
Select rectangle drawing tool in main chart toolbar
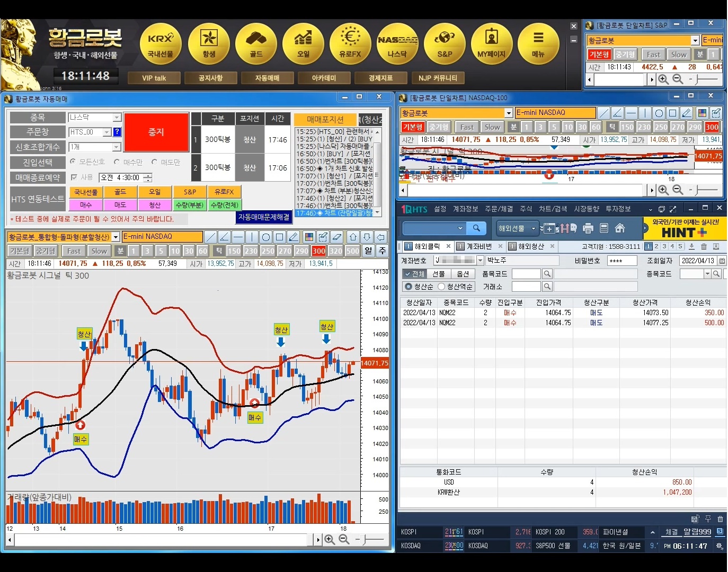279,237
